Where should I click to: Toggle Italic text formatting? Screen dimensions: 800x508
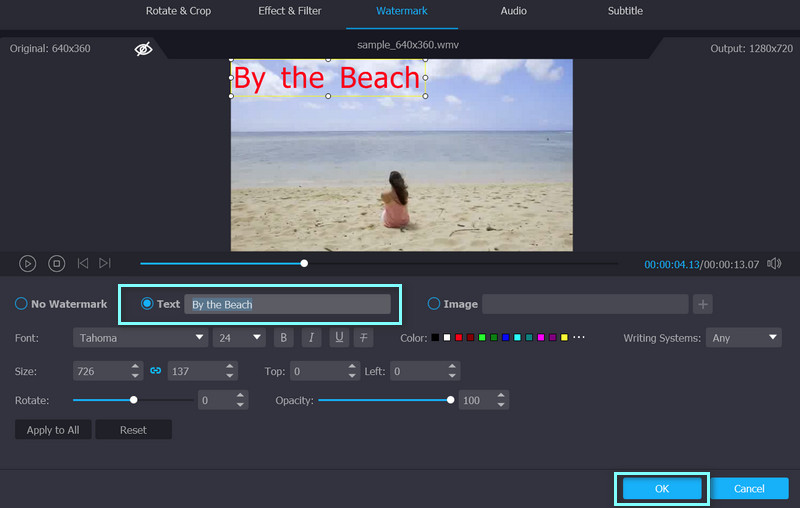[310, 338]
